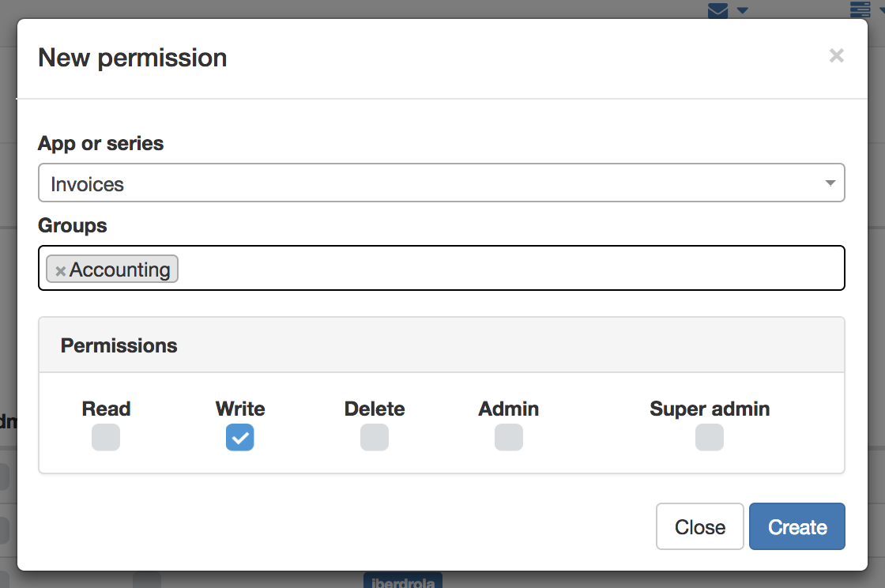This screenshot has height=588, width=885.
Task: Click the dropdown arrow in Invoices field
Action: click(830, 183)
